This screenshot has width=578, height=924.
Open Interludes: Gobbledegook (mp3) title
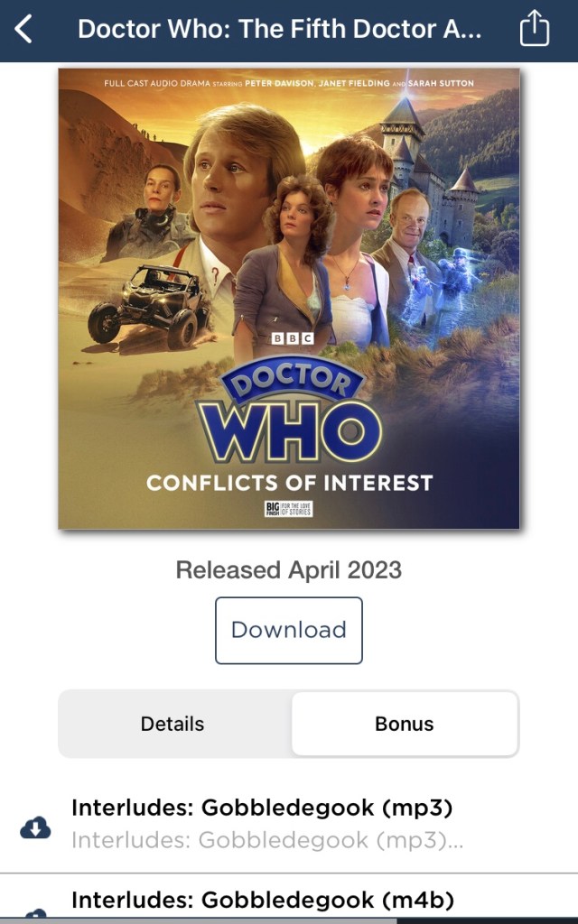[262, 808]
